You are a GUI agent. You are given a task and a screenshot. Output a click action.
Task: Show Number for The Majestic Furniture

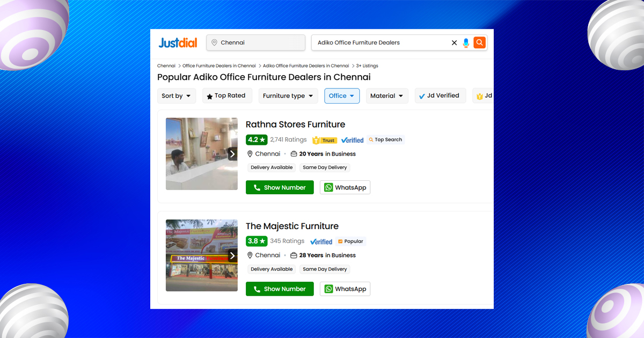(280, 289)
